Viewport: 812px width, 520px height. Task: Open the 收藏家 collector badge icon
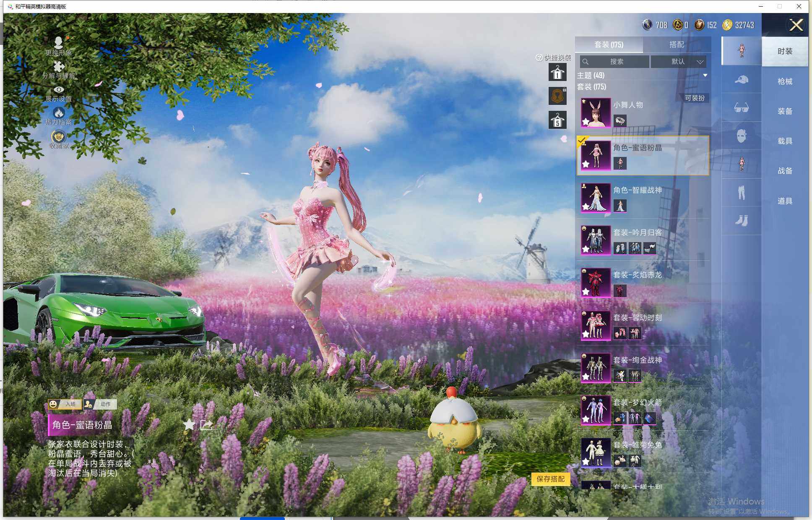(x=59, y=137)
